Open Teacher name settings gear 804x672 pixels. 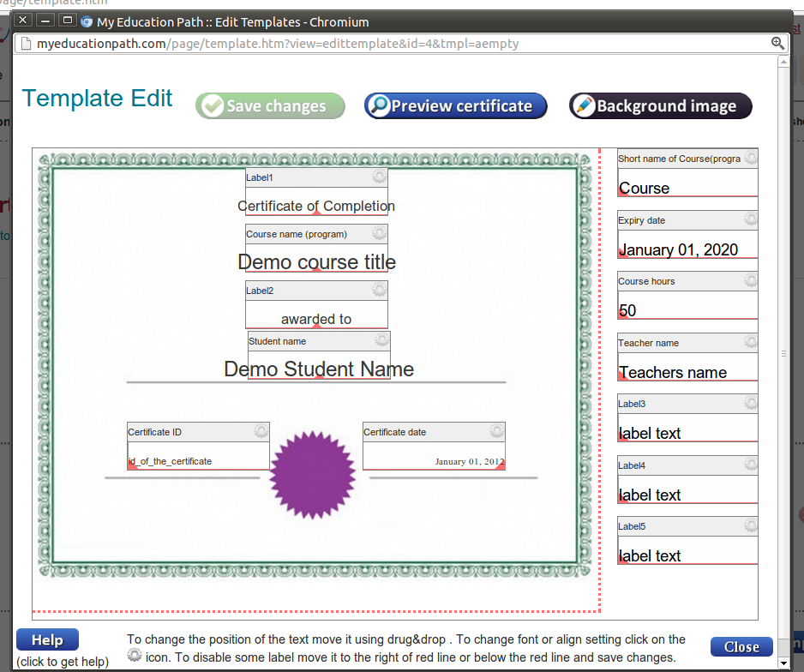[x=751, y=342]
